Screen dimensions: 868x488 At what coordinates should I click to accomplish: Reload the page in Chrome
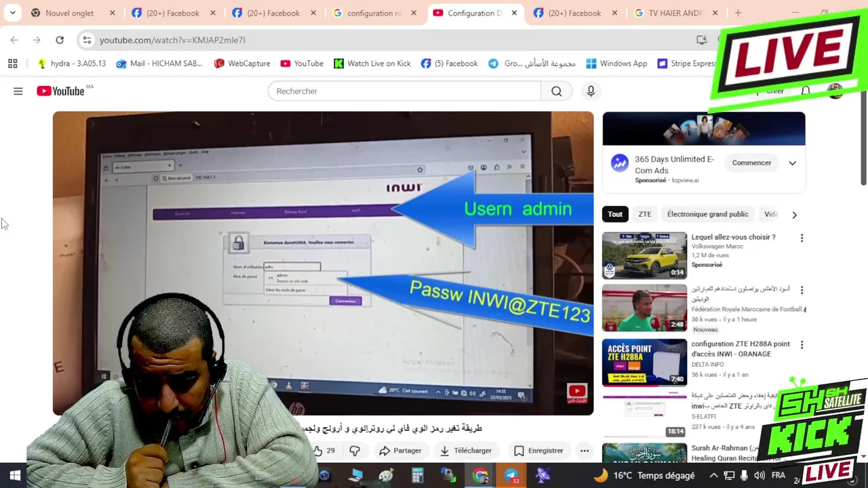[x=60, y=40]
